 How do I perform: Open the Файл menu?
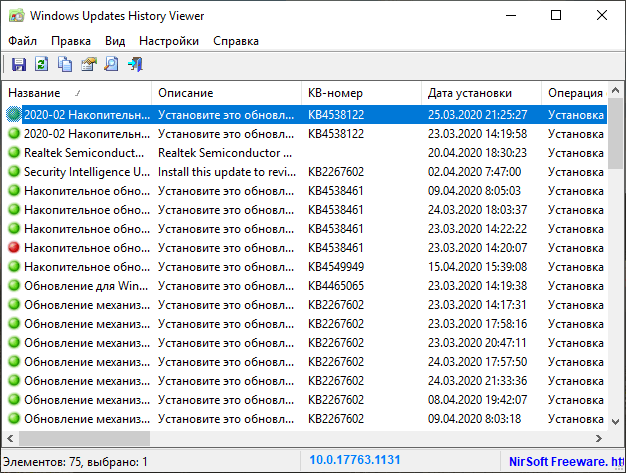[22, 41]
